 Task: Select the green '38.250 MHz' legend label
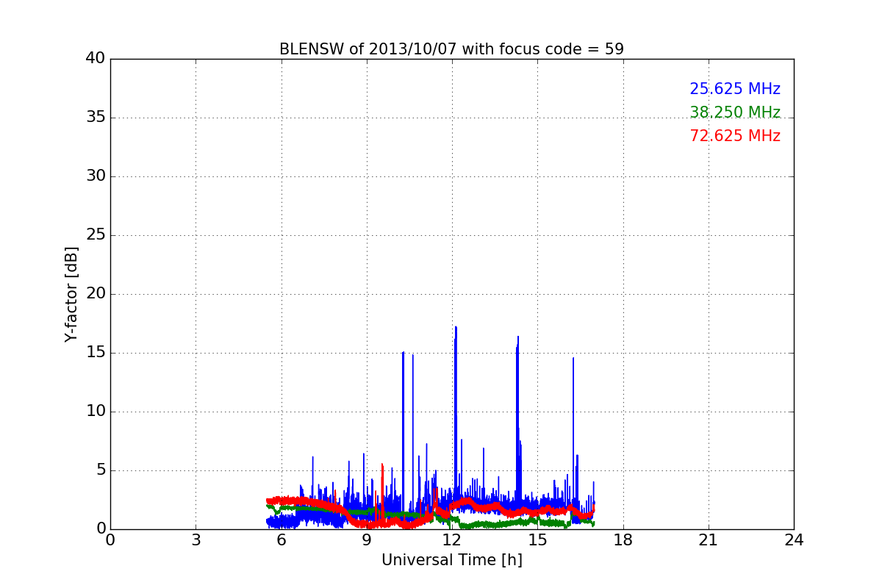click(735, 112)
